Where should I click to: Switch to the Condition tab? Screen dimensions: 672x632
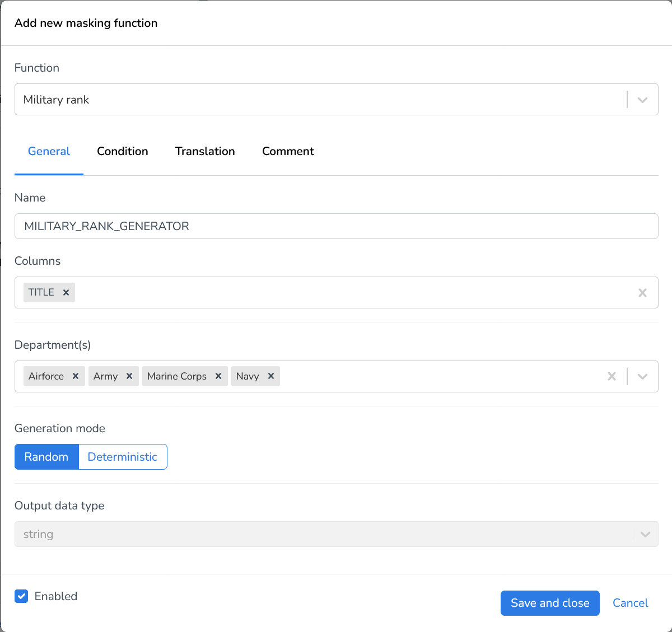[123, 151]
